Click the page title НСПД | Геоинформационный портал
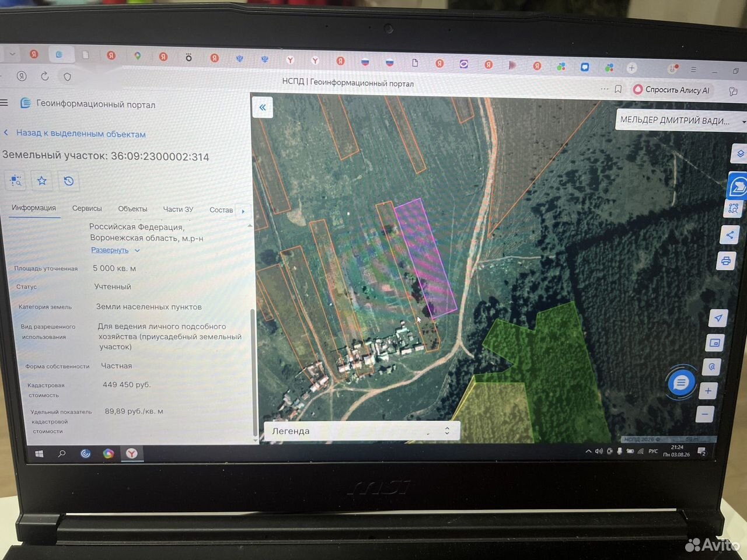Screen dimensions: 747x560 point(348,82)
